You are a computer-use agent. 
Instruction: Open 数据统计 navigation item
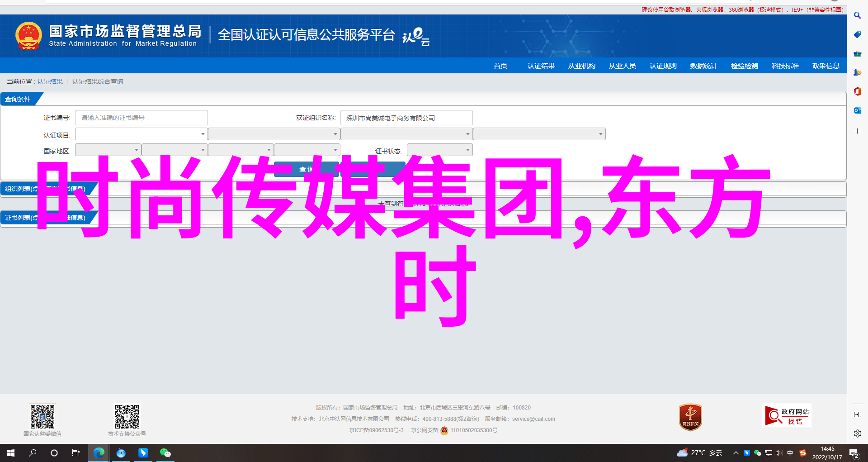pos(704,66)
